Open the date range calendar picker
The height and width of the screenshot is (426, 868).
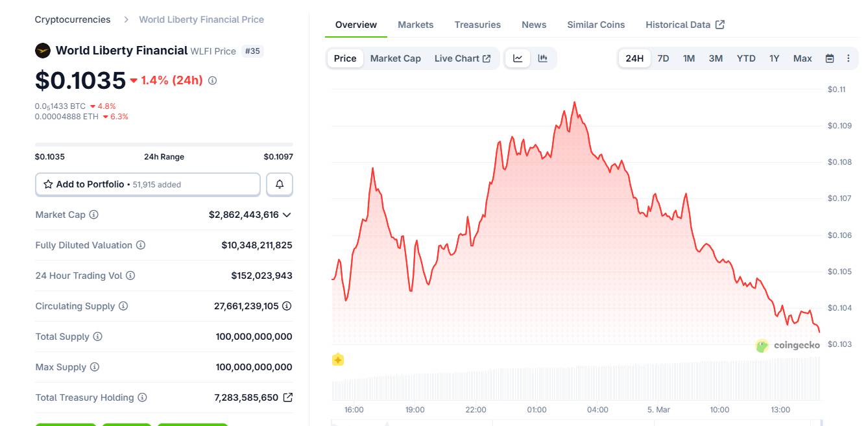pyautogui.click(x=830, y=58)
